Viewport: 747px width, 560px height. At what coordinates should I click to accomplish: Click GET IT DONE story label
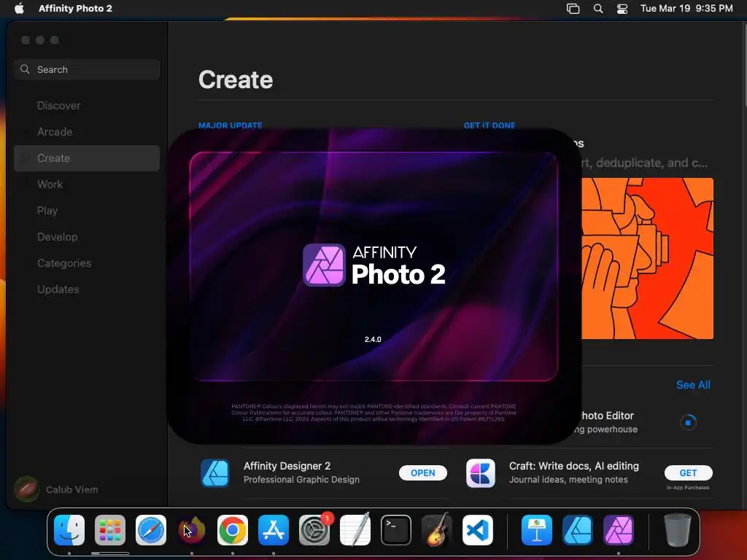[x=489, y=125]
